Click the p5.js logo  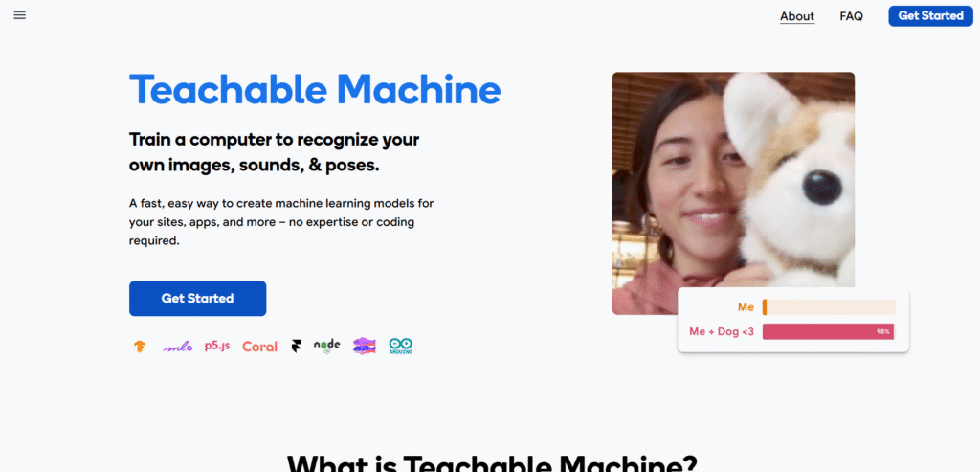pyautogui.click(x=217, y=346)
